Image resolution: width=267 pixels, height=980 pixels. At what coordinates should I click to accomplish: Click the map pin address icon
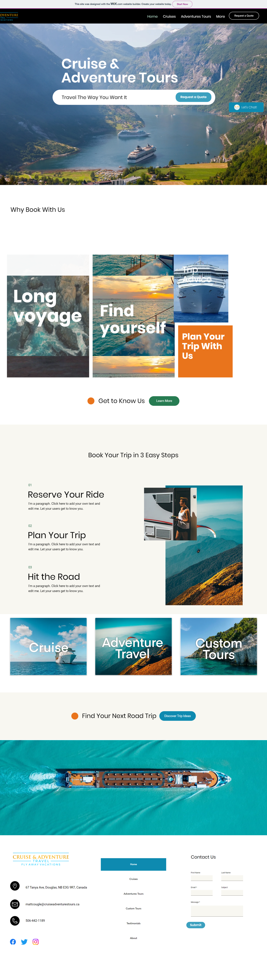pos(15,886)
